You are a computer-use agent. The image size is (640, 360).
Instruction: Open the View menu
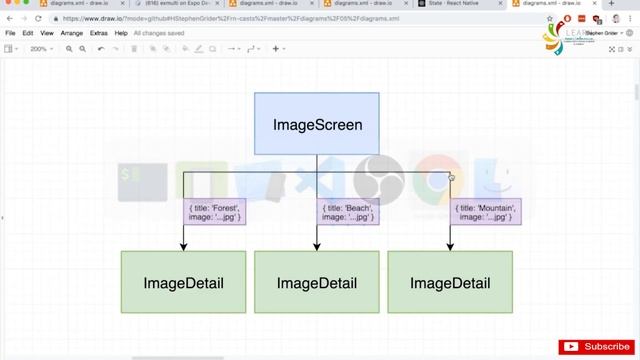coord(47,33)
